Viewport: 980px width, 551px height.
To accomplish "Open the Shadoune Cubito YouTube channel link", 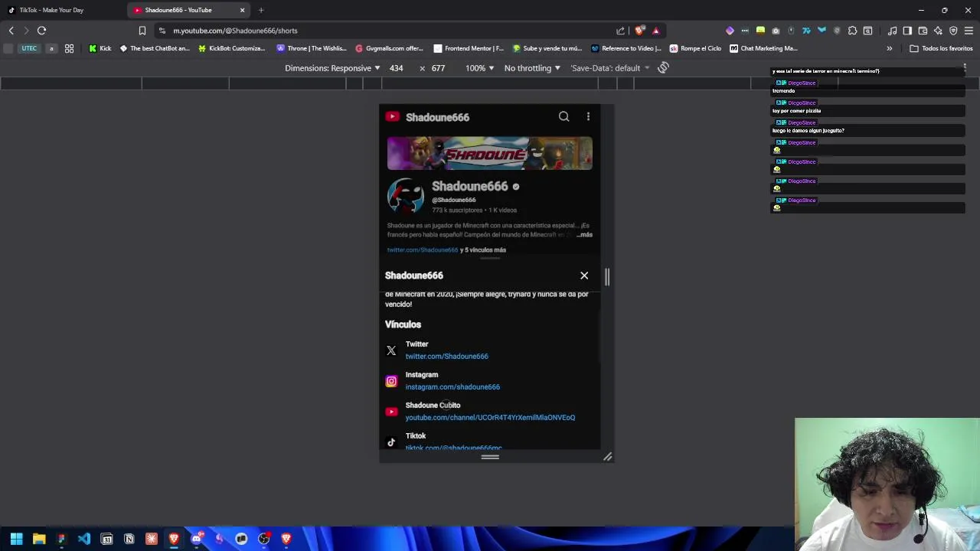I will [490, 418].
